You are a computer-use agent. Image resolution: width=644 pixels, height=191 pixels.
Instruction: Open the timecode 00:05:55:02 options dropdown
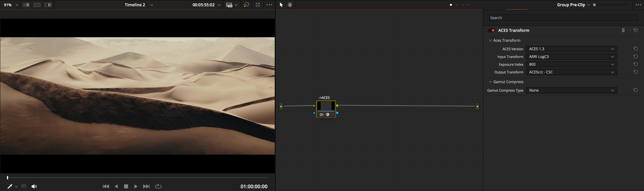pyautogui.click(x=219, y=5)
